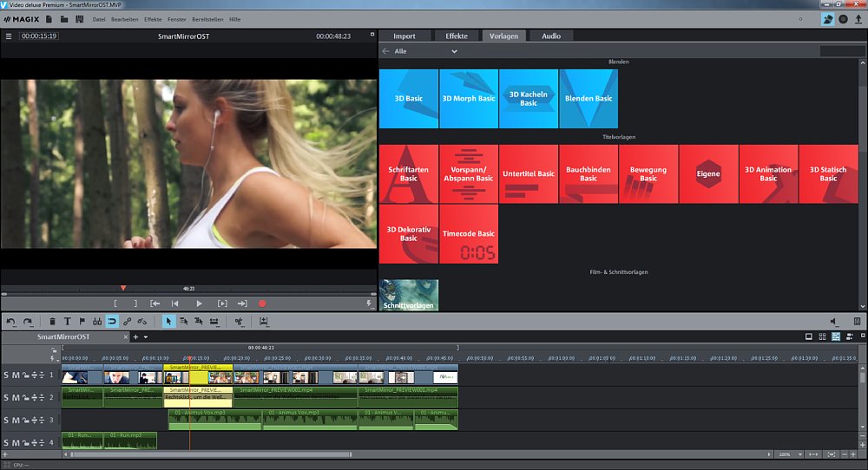Click the object grouping icon
This screenshot has height=470, width=868.
(x=97, y=321)
